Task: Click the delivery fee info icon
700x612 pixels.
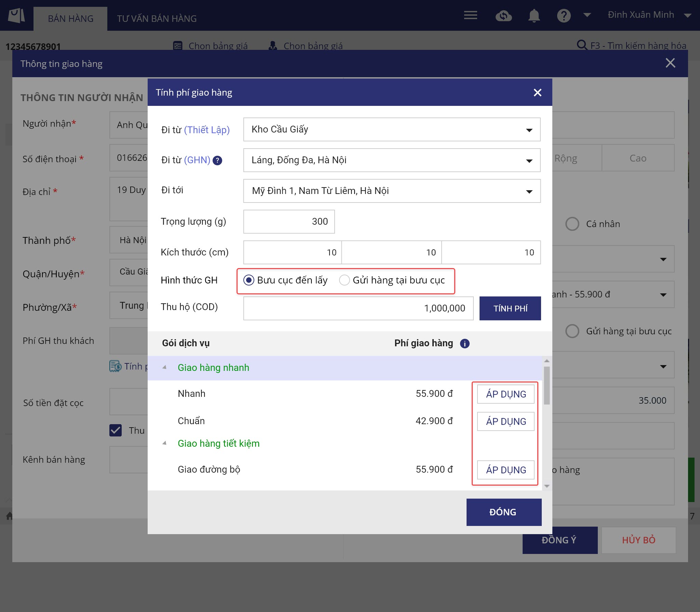Action: (x=465, y=343)
